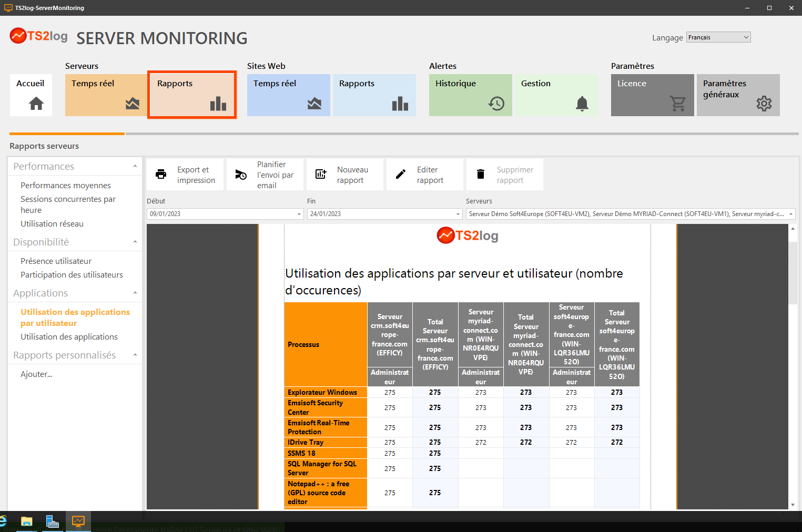Image resolution: width=802 pixels, height=532 pixels.
Task: Open File Explorer from the taskbar
Action: (x=26, y=521)
